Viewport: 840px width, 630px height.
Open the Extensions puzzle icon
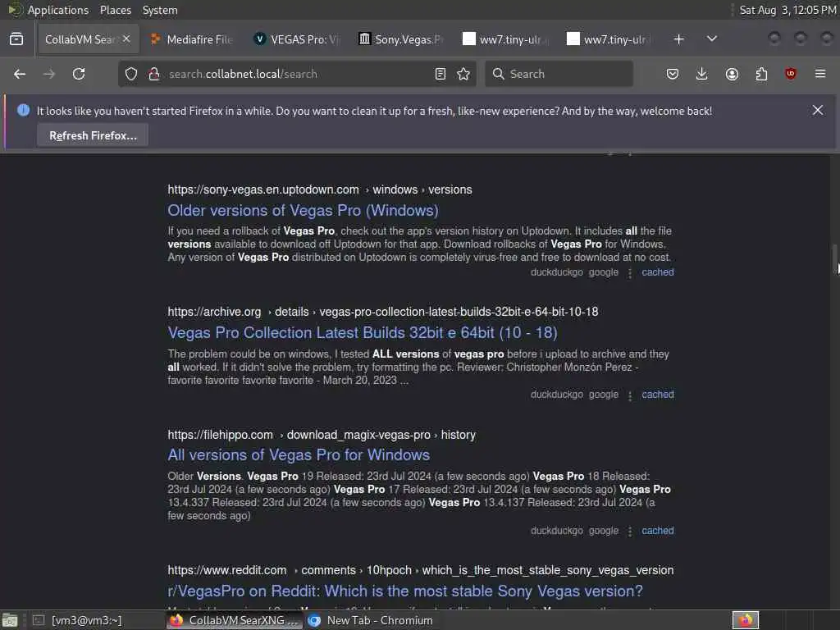[761, 74]
